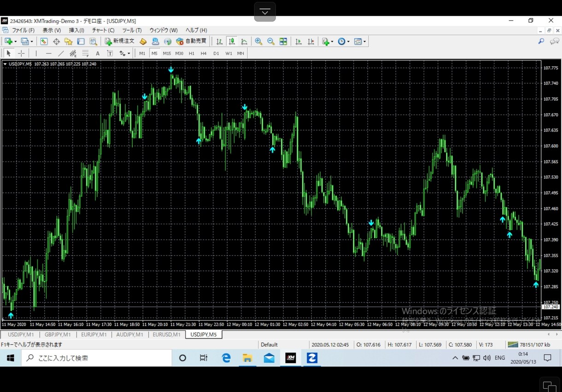
Task: Switch to the GBPJPY,M1 chart tab
Action: coord(58,334)
